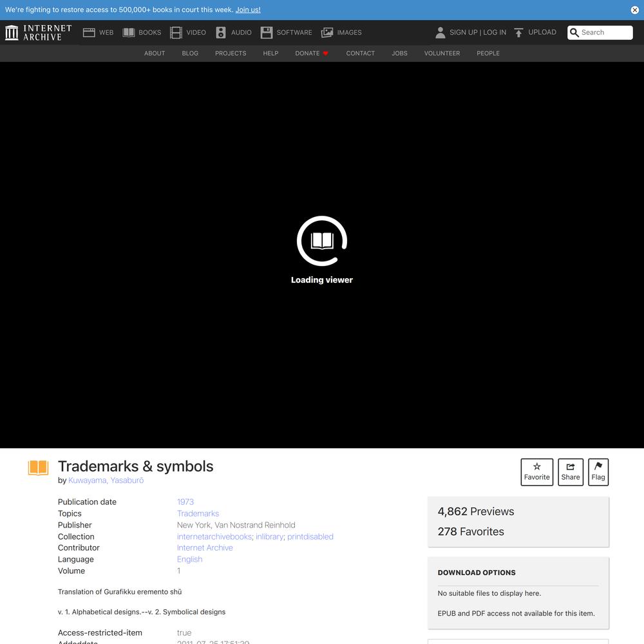Click the Favorite star icon
The width and height of the screenshot is (644, 644).
537,466
